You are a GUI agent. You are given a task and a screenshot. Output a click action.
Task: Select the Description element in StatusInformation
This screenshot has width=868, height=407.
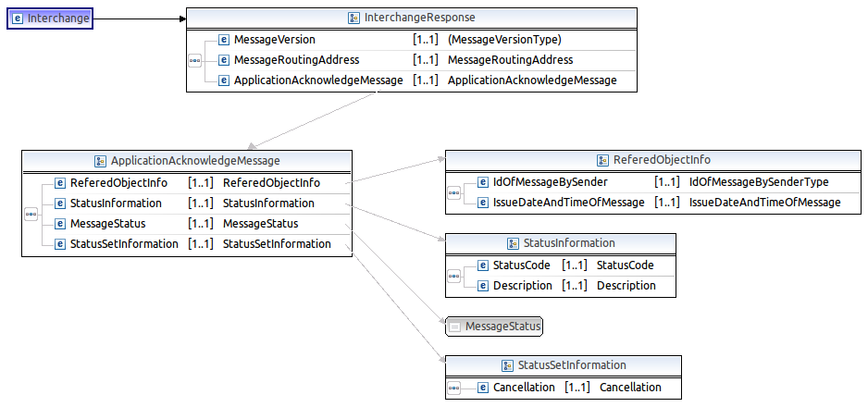click(x=522, y=286)
